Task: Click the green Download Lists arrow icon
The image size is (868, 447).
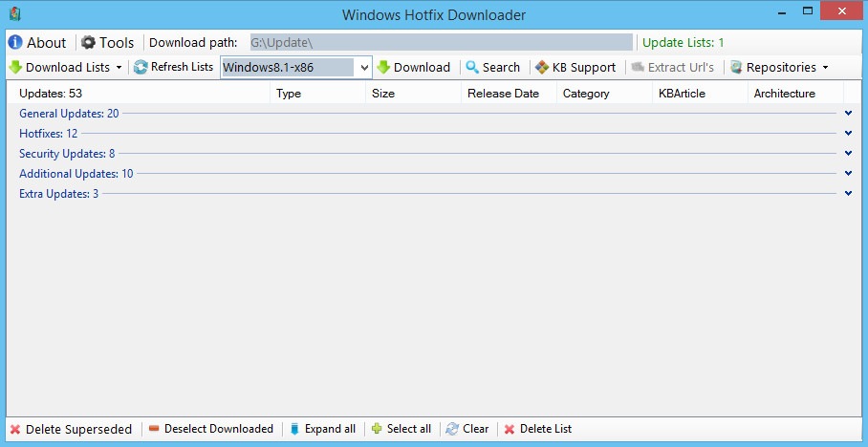Action: (15, 67)
